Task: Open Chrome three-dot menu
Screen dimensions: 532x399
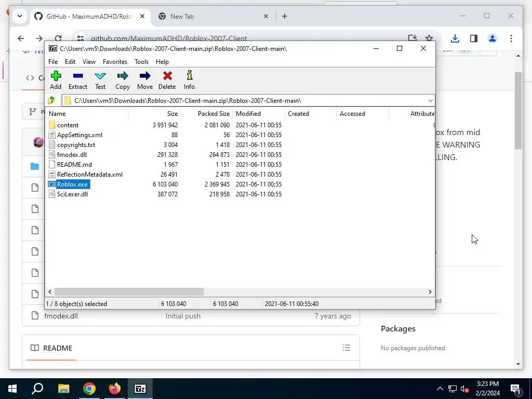Action: [511, 38]
